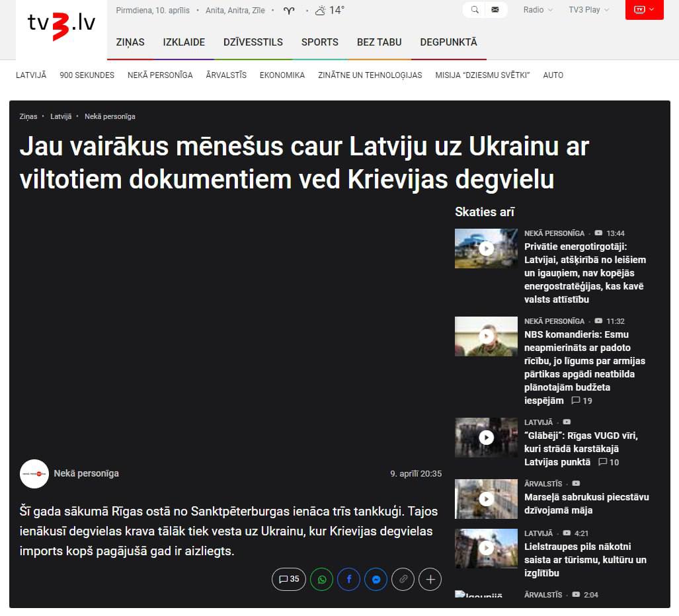Open the 35 comments bubble

tap(289, 580)
